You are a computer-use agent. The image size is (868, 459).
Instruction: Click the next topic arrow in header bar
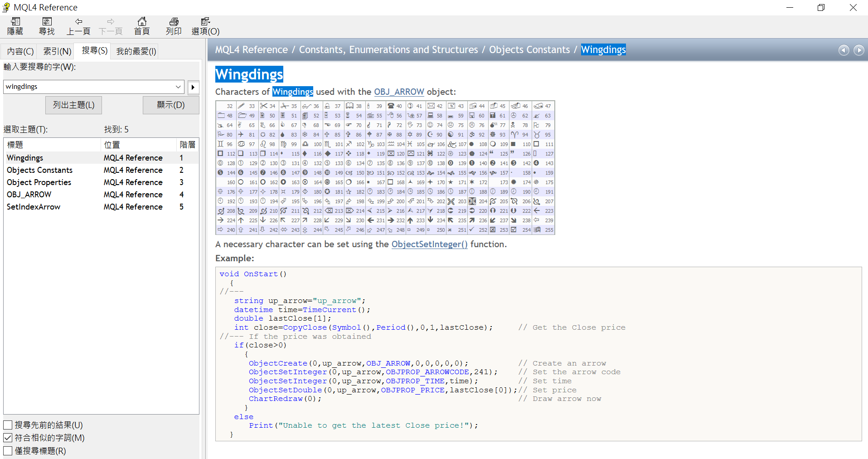(859, 50)
